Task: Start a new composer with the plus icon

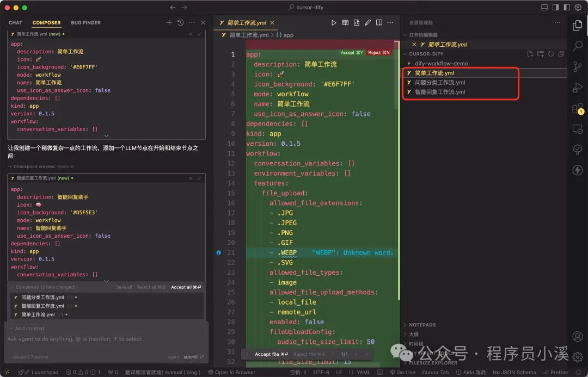Action: coord(169,22)
